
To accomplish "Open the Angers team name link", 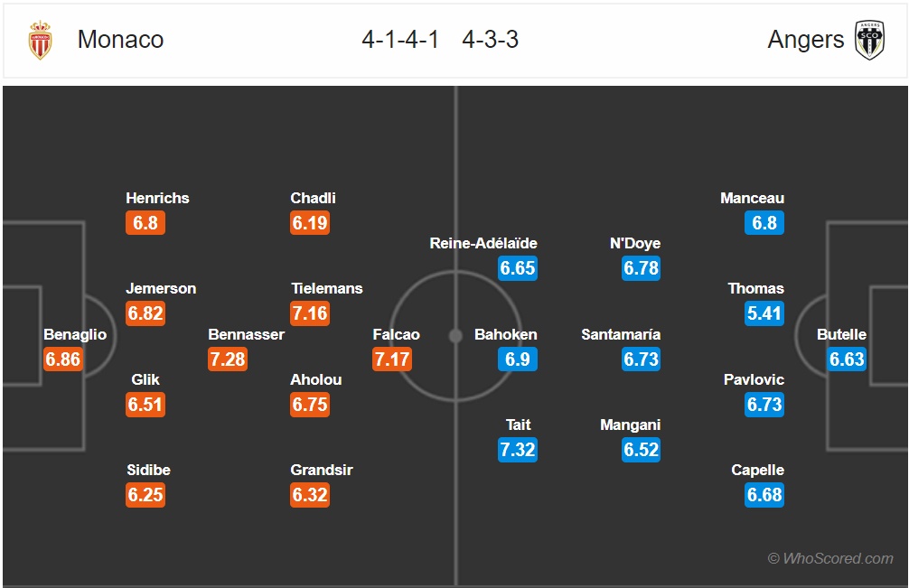I will pyautogui.click(x=806, y=40).
